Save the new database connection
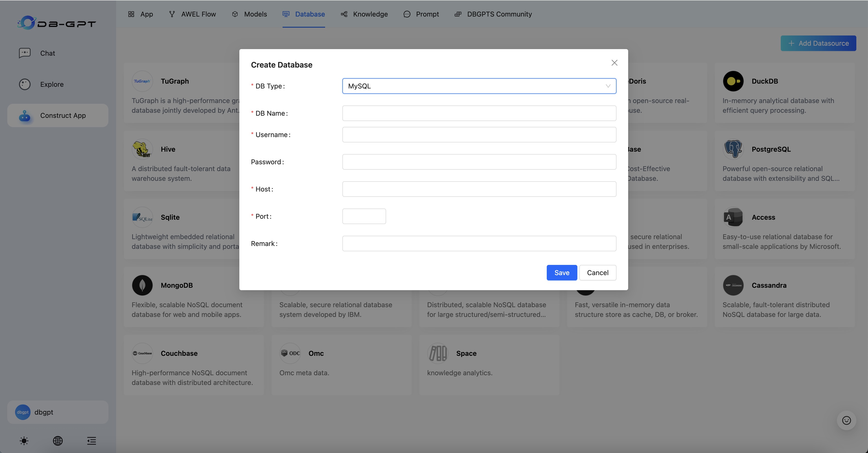 click(x=561, y=272)
